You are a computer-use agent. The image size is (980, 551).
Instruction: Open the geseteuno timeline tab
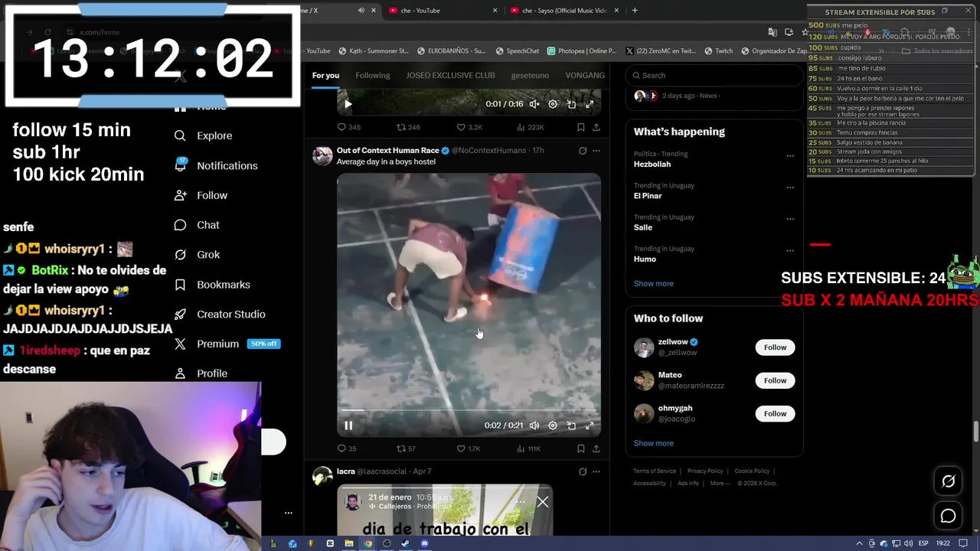point(530,75)
